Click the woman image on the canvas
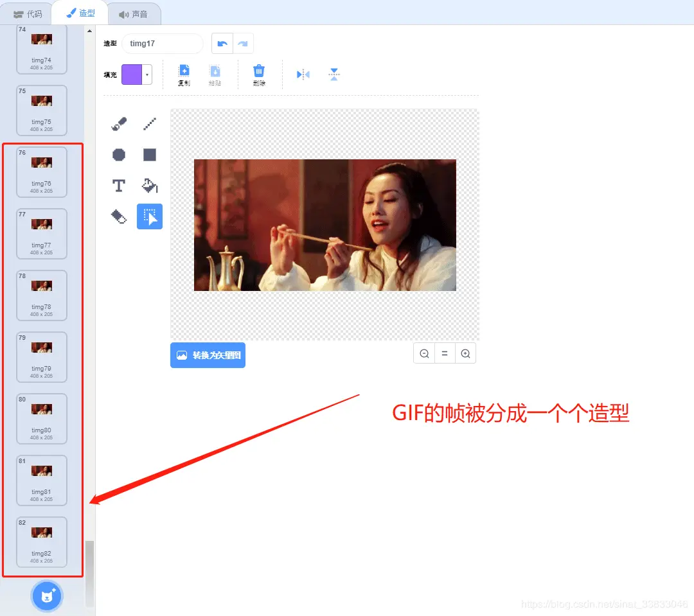 pos(325,225)
